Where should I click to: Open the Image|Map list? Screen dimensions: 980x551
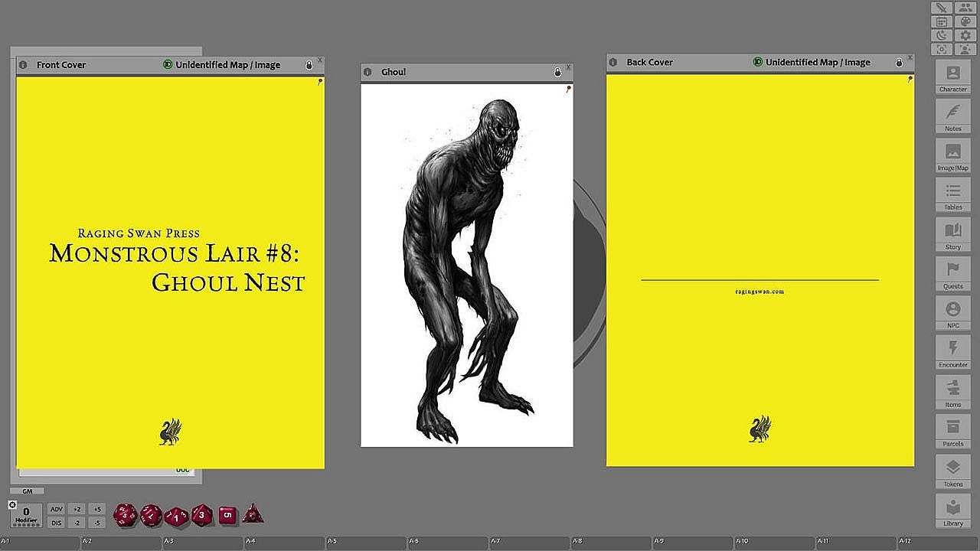point(953,155)
